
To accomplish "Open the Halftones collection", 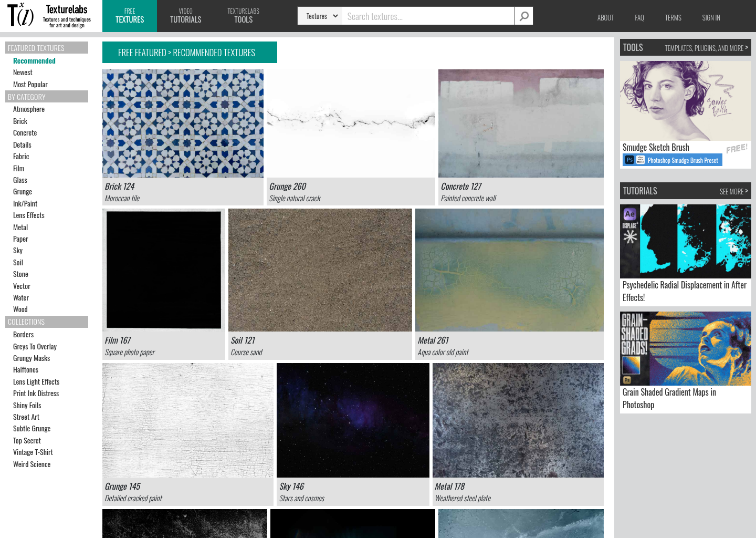I will click(26, 370).
